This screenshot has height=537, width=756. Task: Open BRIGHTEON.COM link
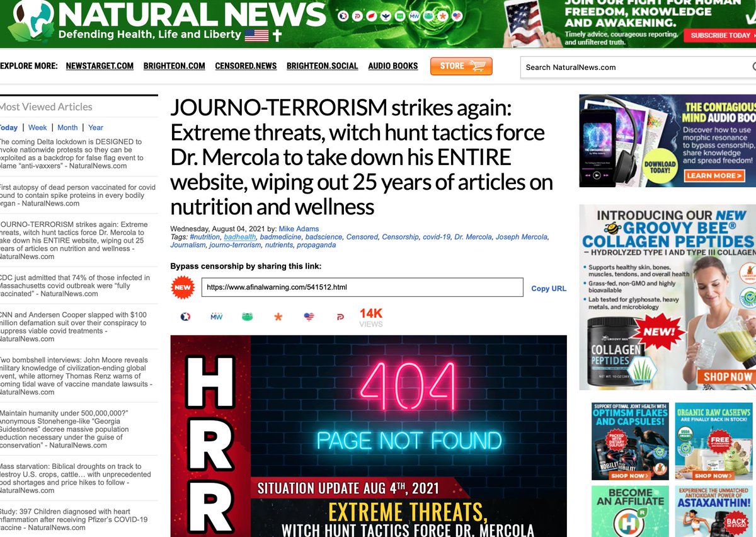coord(175,66)
